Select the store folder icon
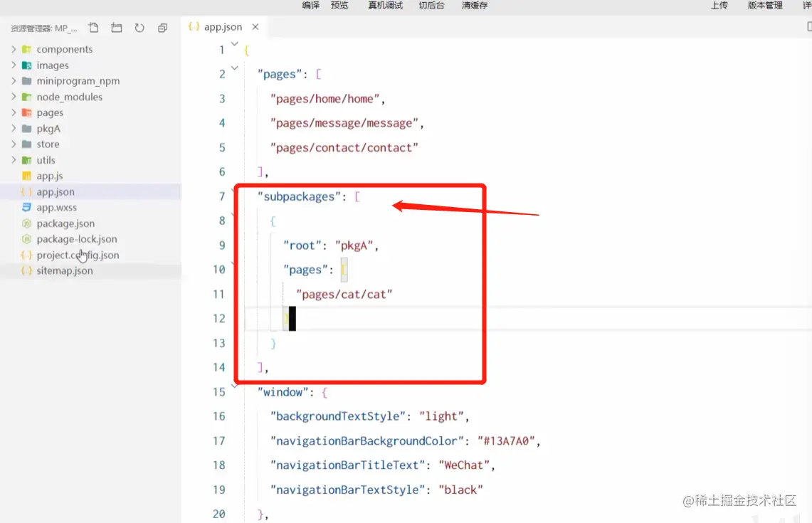This screenshot has width=812, height=523. coord(27,144)
